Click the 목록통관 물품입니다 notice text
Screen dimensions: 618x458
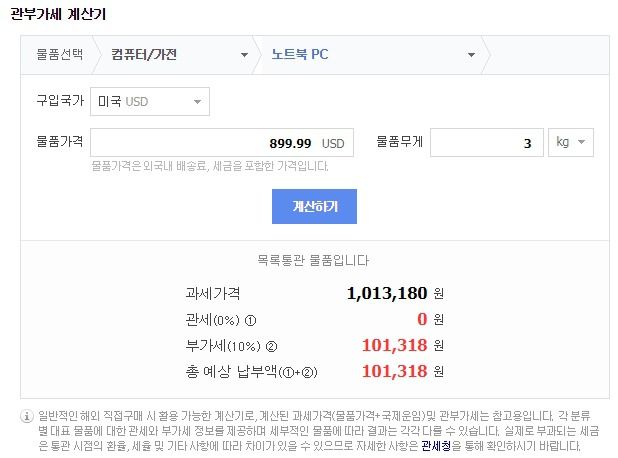point(313,261)
